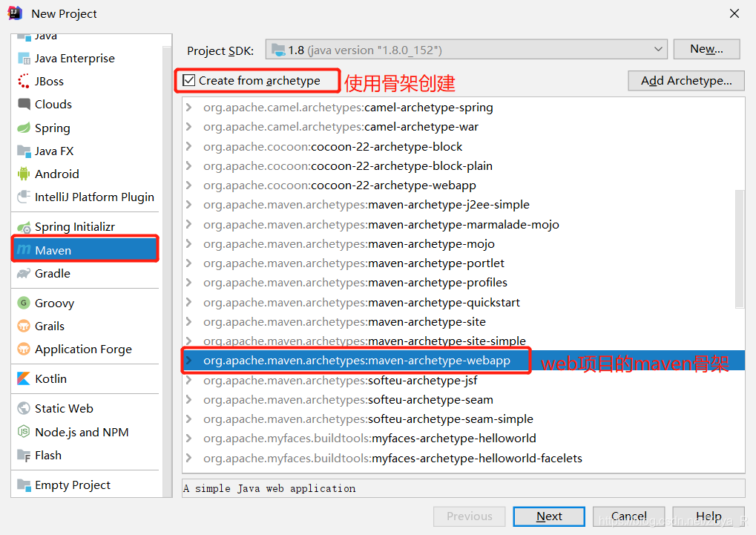Click the Spring Initializr icon
756x535 pixels.
24,227
